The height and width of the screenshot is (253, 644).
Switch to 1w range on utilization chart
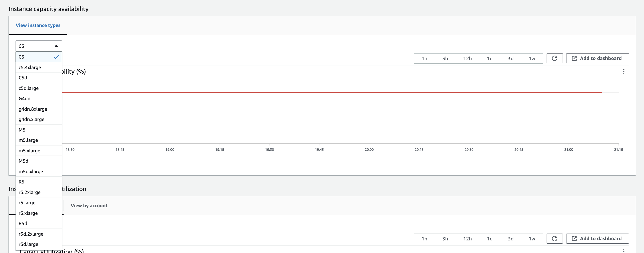[532, 239]
